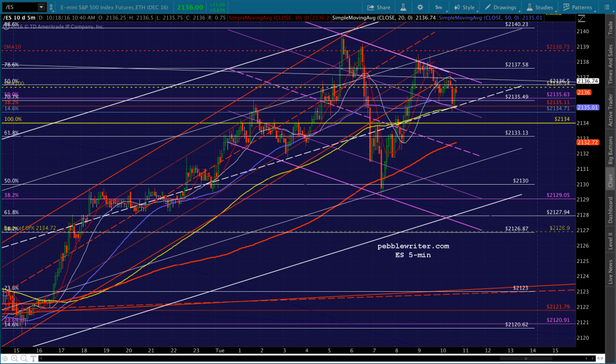Click the Share button
This screenshot has width=616, height=364.
[379, 7]
